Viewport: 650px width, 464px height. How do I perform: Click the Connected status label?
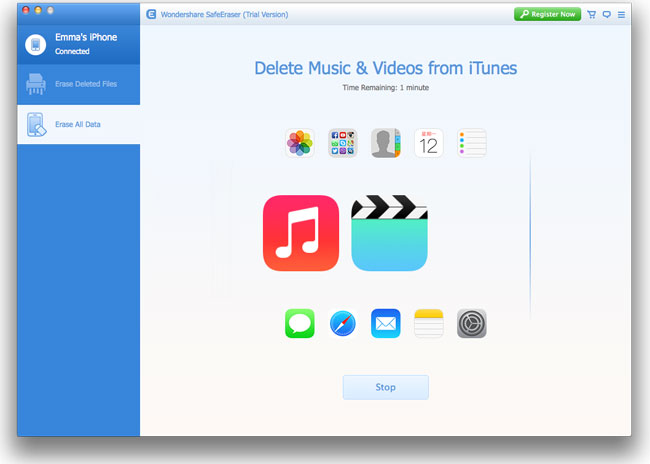point(72,51)
